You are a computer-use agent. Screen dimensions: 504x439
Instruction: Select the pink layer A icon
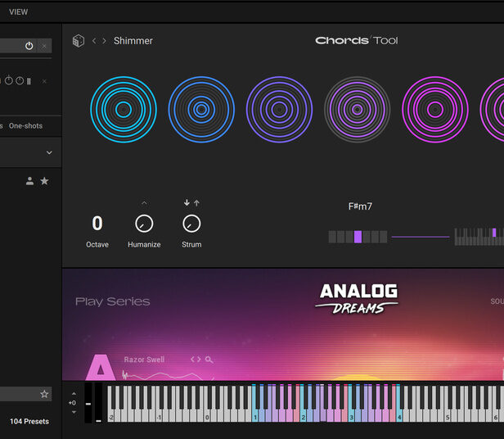[101, 367]
